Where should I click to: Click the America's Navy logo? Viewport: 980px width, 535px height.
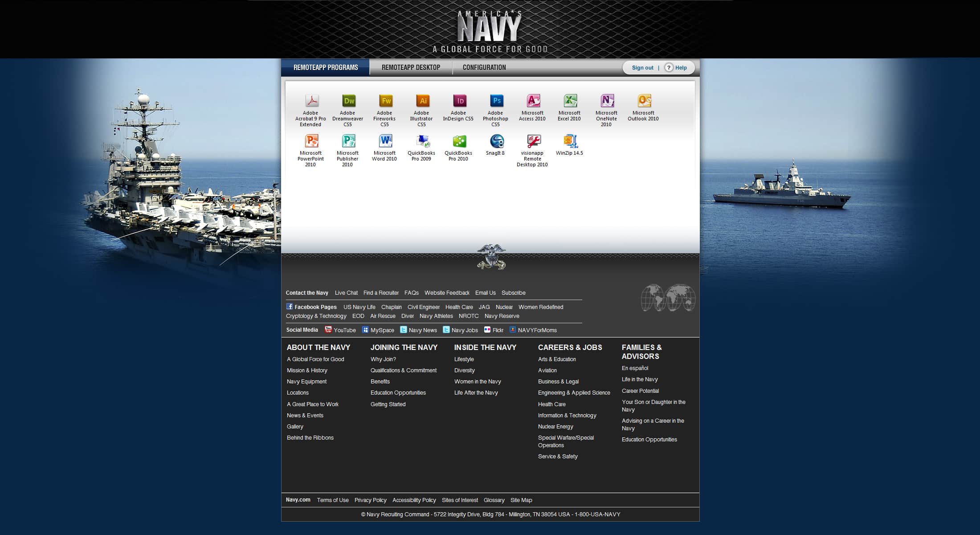490,31
